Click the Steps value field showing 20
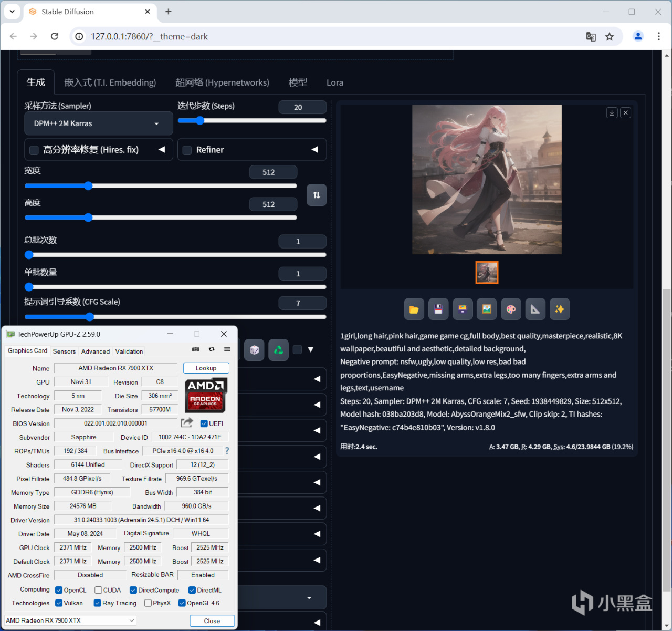The image size is (672, 631). [x=302, y=107]
